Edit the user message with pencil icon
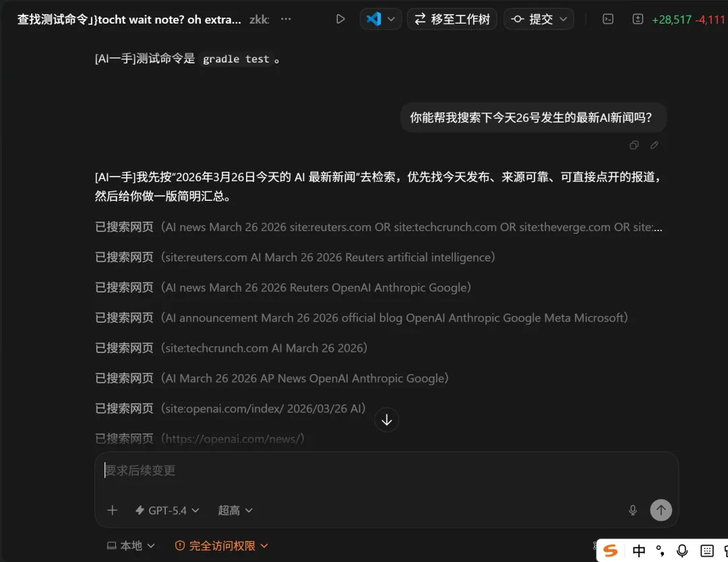 654,146
